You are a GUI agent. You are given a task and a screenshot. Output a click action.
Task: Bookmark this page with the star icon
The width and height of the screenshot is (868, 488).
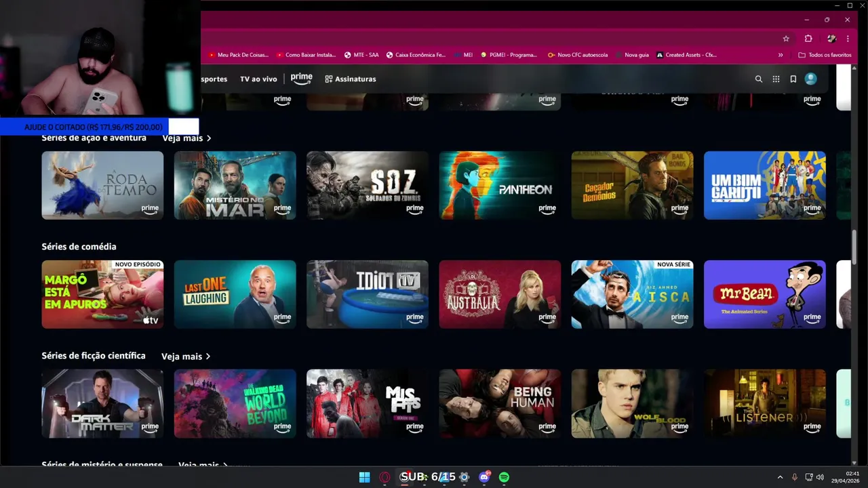pos(786,39)
